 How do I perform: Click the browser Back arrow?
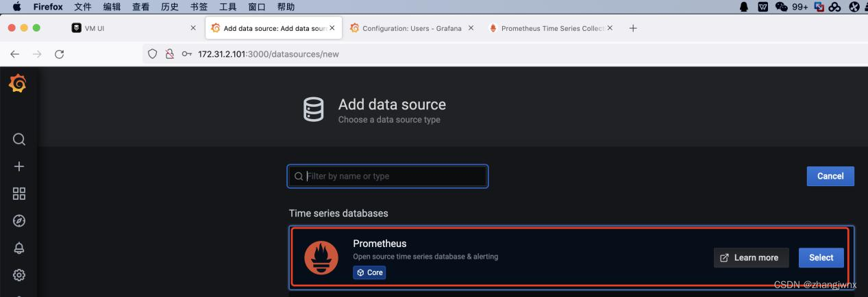coord(15,54)
